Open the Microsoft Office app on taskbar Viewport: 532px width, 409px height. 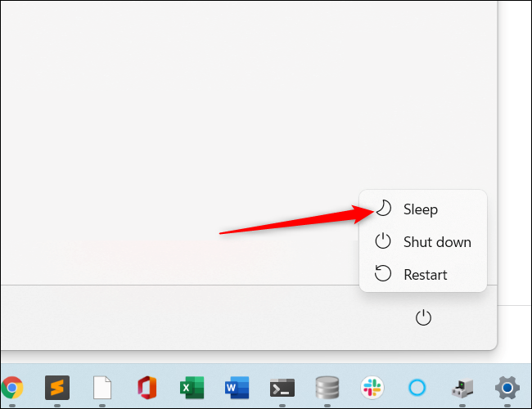[147, 387]
